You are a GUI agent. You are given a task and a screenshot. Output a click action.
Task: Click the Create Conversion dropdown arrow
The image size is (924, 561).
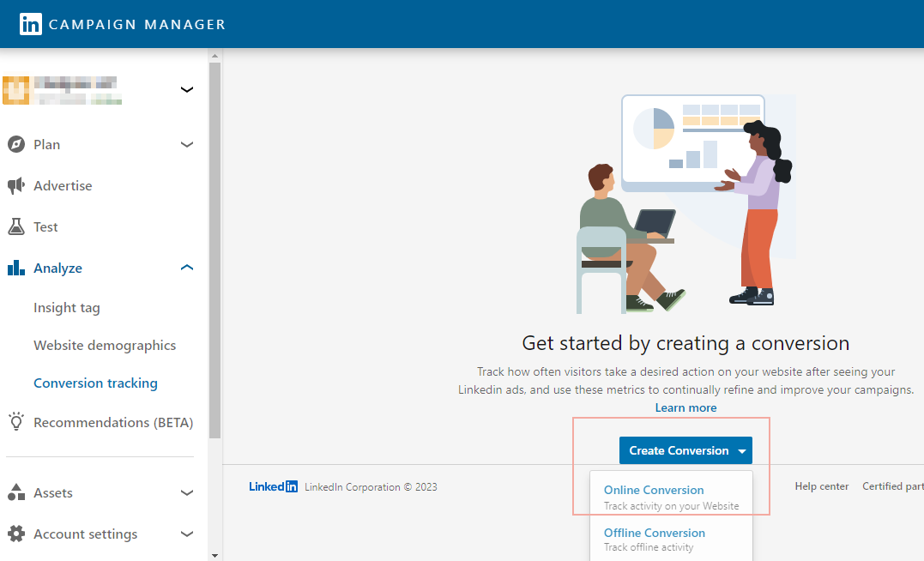(742, 451)
